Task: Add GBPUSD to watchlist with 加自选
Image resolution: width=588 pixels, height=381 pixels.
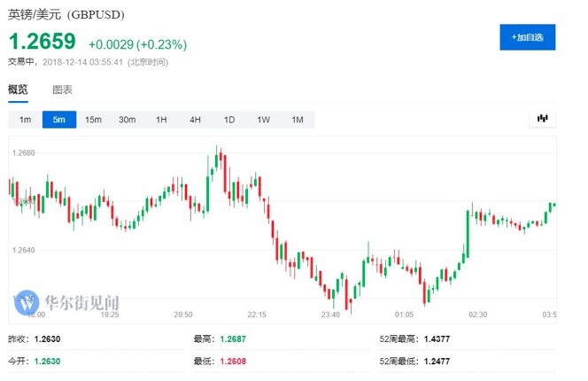Action: tap(528, 37)
